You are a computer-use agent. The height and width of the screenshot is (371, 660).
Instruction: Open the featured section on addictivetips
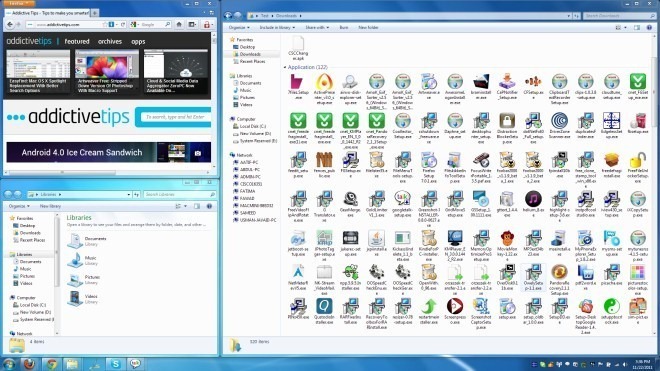[x=77, y=41]
